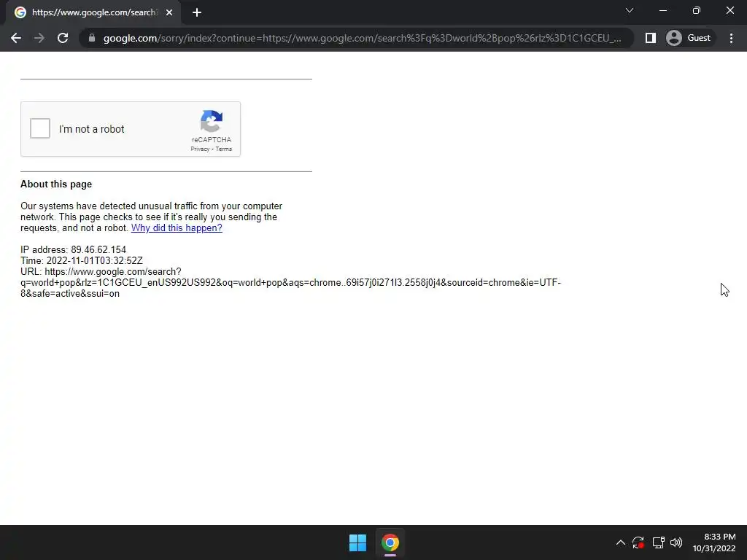Screen dimensions: 747x560
Task: Open the reCAPTCHA Terms link
Action: point(224,149)
